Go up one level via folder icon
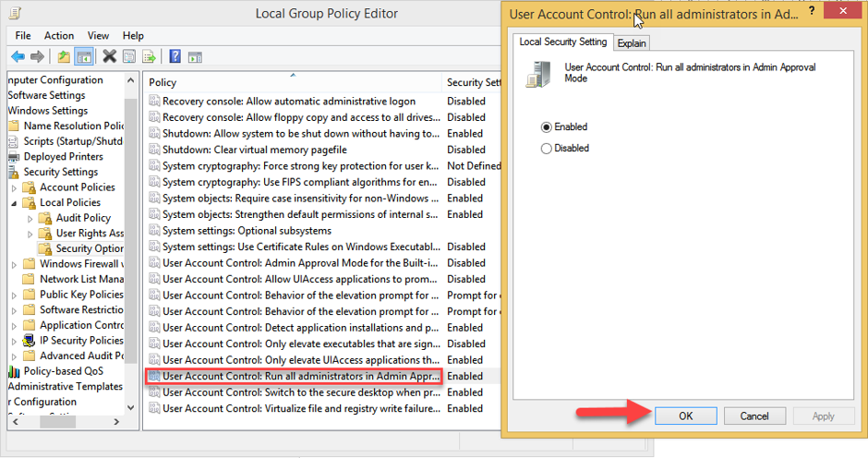The width and height of the screenshot is (868, 458). tap(64, 56)
